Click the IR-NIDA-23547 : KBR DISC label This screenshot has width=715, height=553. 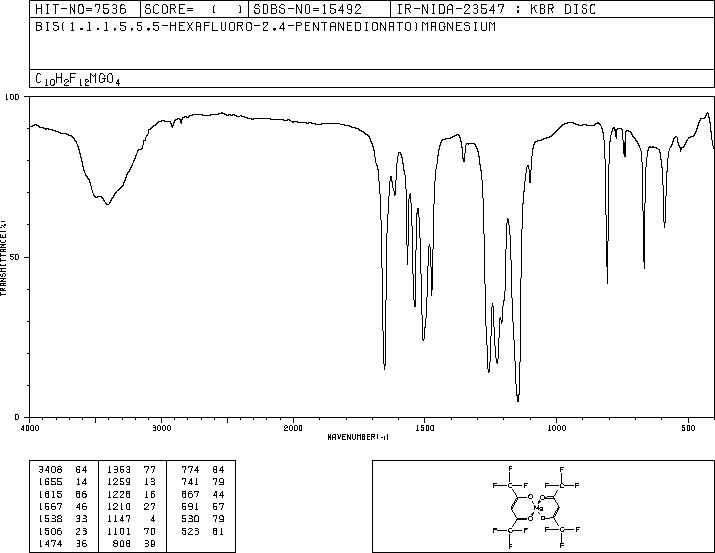496,9
